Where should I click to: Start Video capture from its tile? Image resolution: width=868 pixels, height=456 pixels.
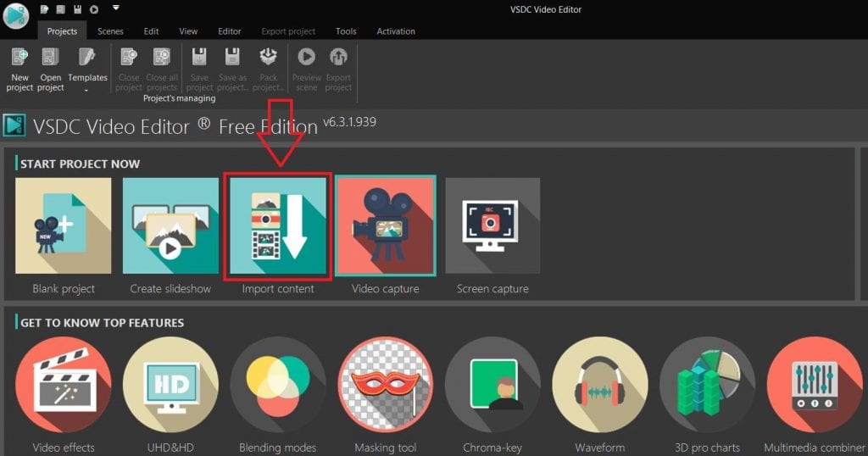click(385, 225)
